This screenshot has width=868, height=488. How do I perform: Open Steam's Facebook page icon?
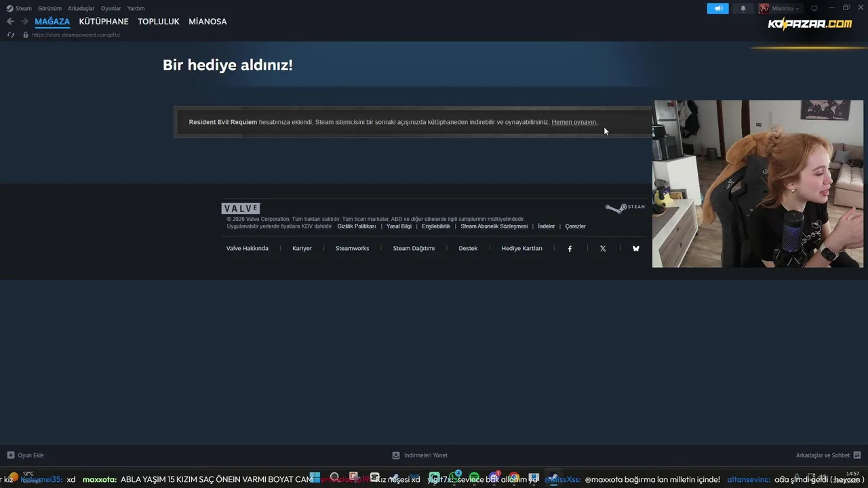(x=570, y=249)
